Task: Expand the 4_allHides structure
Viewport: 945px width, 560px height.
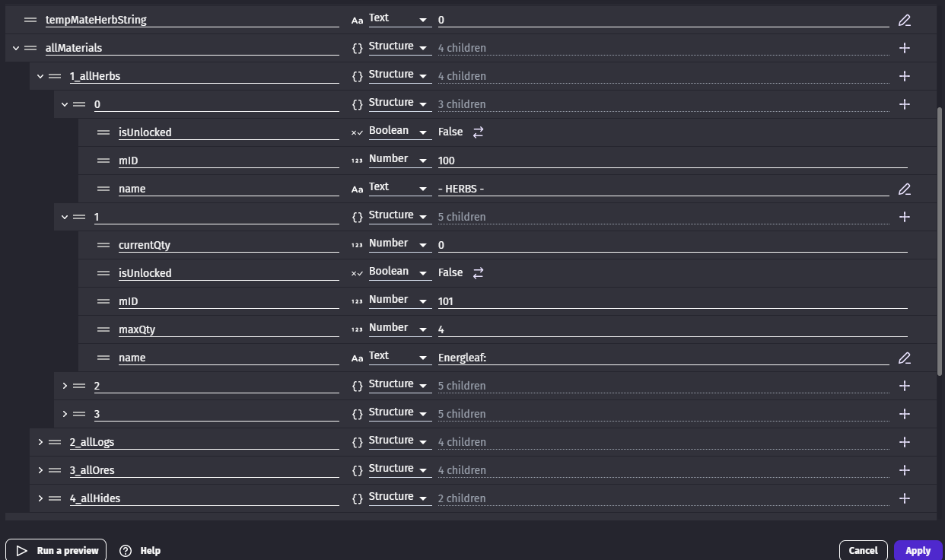Action: pos(40,498)
